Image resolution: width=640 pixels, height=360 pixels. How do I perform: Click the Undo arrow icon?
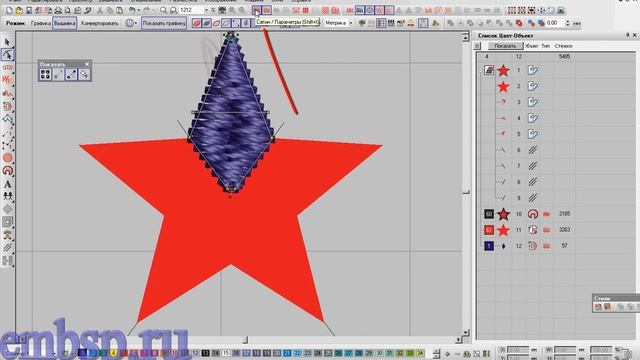[132, 10]
